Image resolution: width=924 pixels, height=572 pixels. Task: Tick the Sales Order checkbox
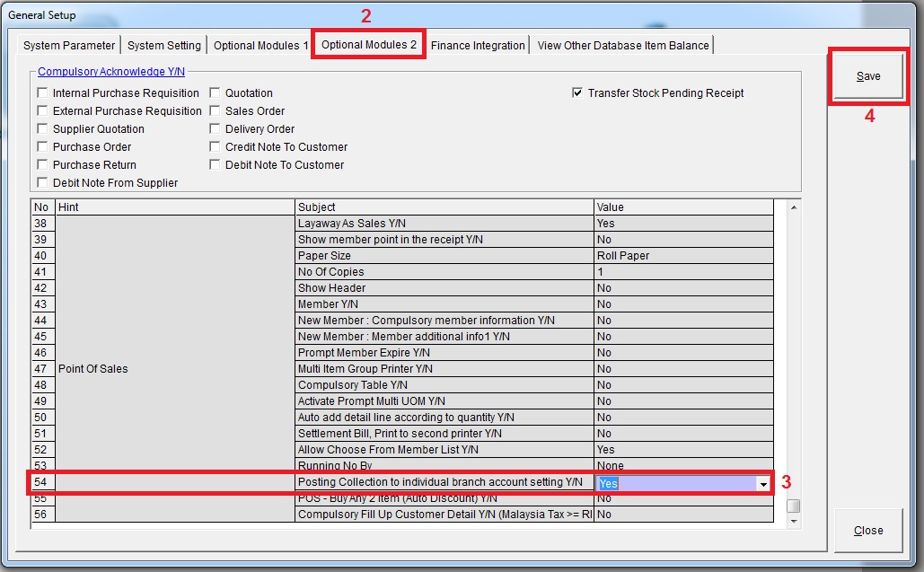click(x=216, y=111)
